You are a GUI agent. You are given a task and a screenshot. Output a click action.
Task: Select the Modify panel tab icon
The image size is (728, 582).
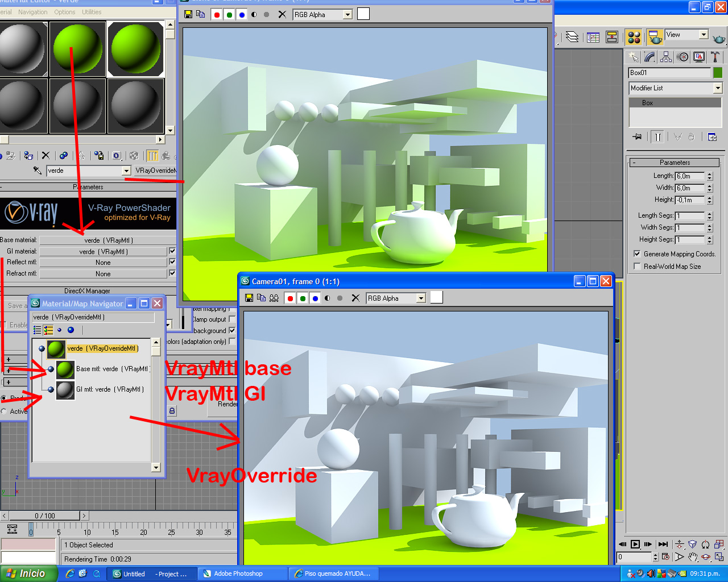[x=648, y=57]
